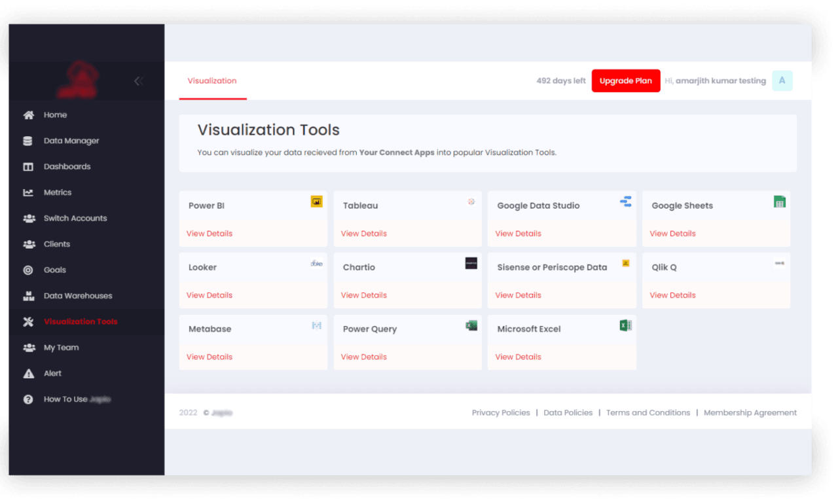Open the Membership Agreement link

click(x=750, y=413)
